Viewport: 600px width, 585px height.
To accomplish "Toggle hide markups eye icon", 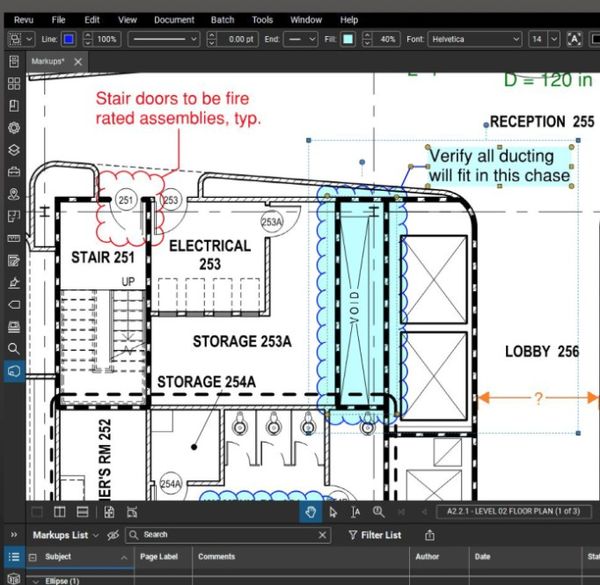I will pyautogui.click(x=113, y=535).
